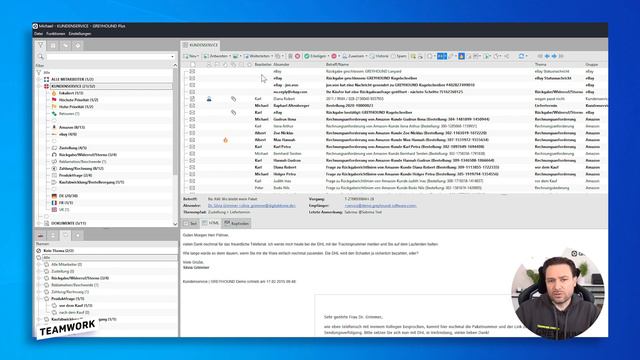
Task: Collapse the Produktfrage topic node
Action: point(39,299)
